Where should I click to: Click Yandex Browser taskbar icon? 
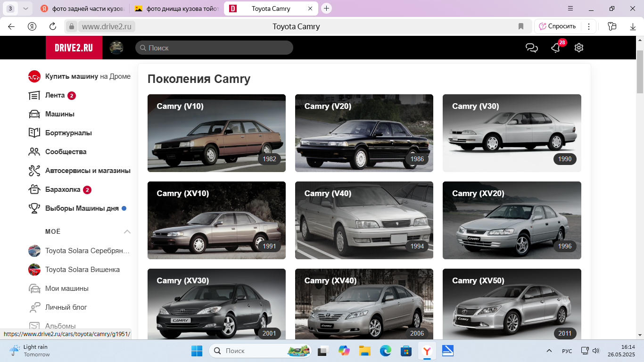pos(427,351)
